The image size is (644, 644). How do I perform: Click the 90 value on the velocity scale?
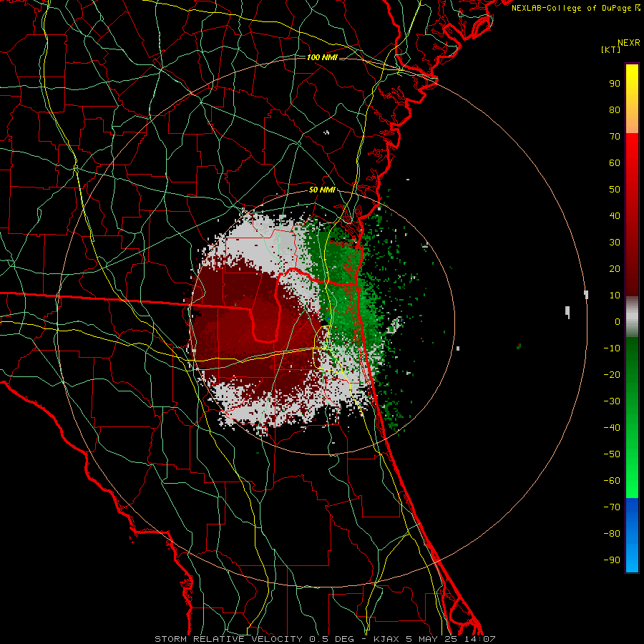coord(615,84)
